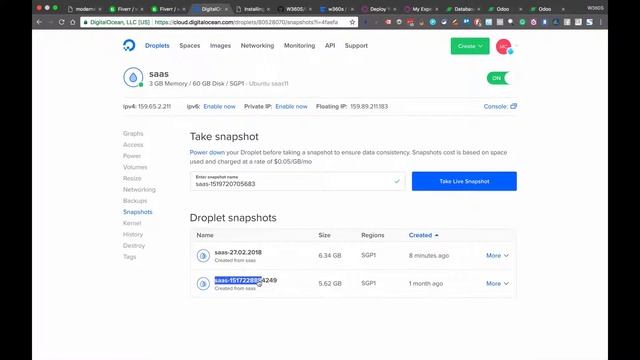Click Private IP Enable now link
Viewport: 640px width, 360px height.
click(x=291, y=107)
